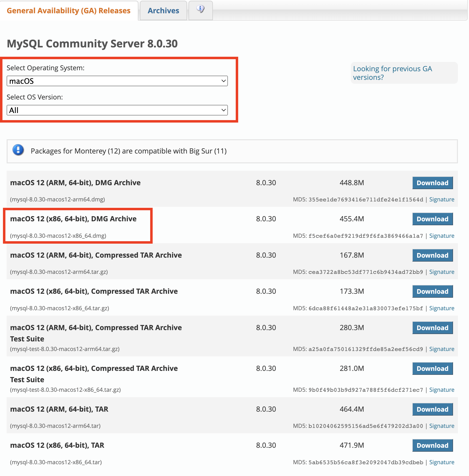
Task: Click MD5 hash 9b0f49b03b9d927a788f5f6dcf271ec7
Action: pos(366,391)
